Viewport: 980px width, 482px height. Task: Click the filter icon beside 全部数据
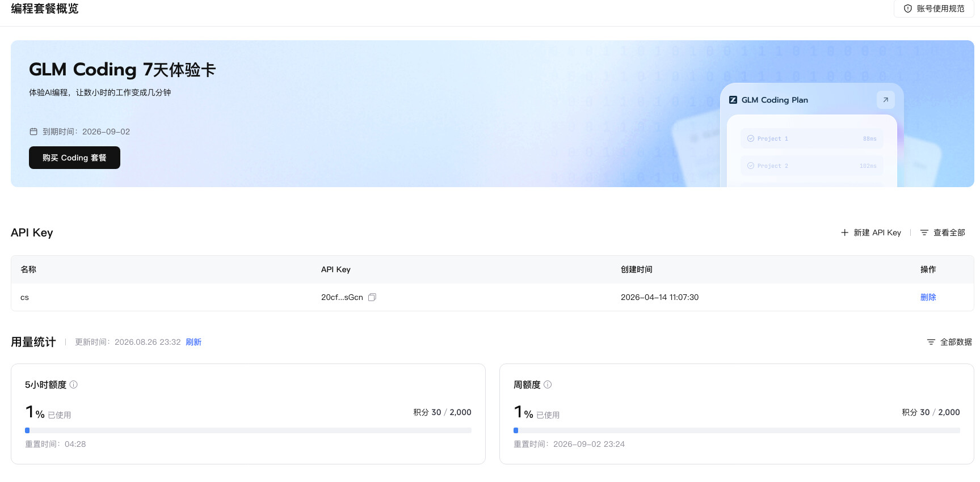click(931, 342)
